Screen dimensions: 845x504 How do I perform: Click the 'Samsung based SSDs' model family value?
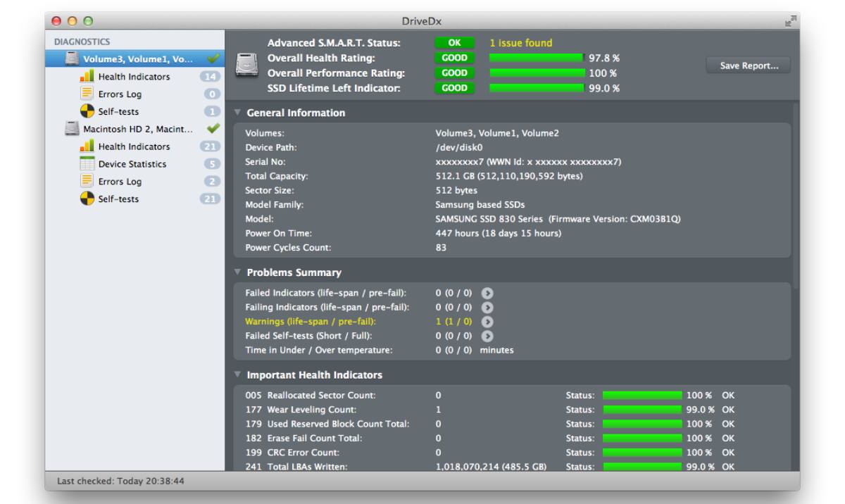coord(480,205)
